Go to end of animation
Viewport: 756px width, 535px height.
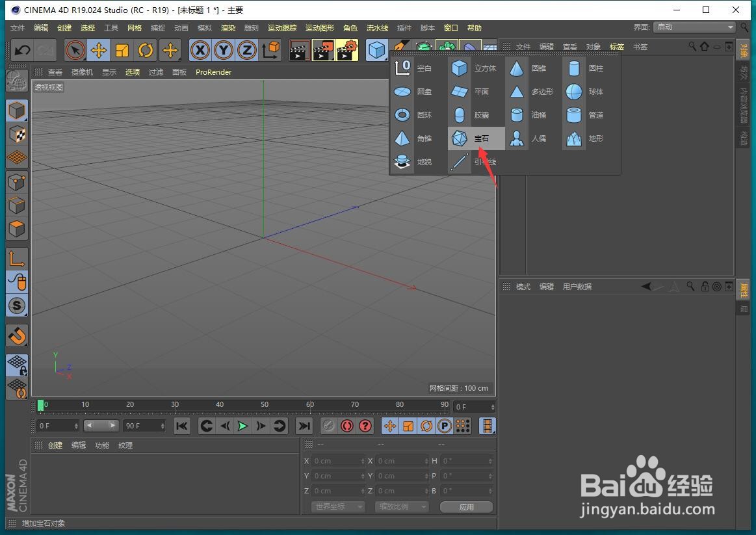click(x=304, y=426)
